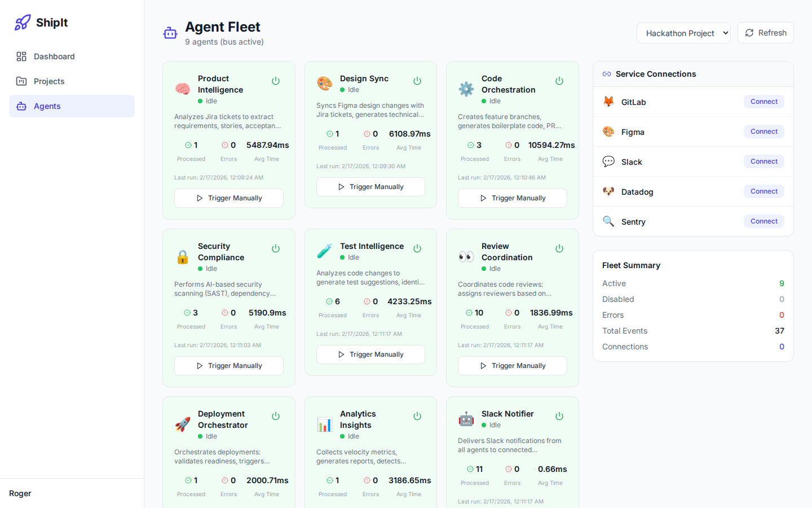
Task: Click Test Intelligence's 4233.25ms value
Action: tap(409, 301)
